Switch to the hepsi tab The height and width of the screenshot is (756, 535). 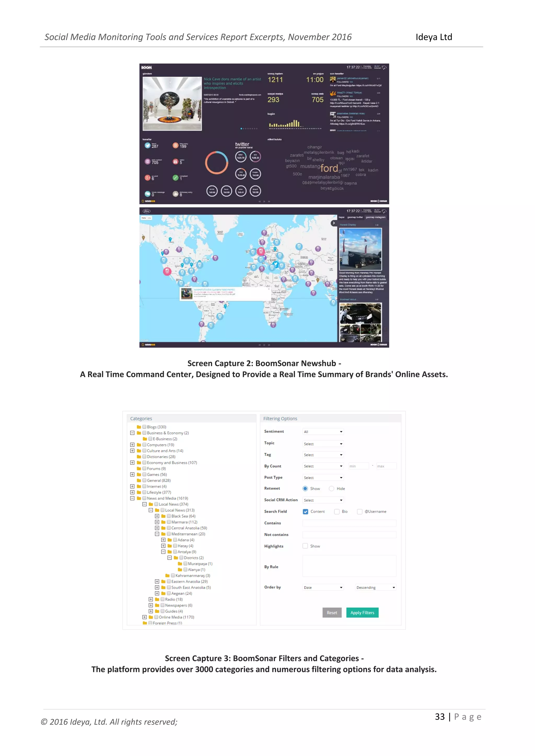click(342, 217)
